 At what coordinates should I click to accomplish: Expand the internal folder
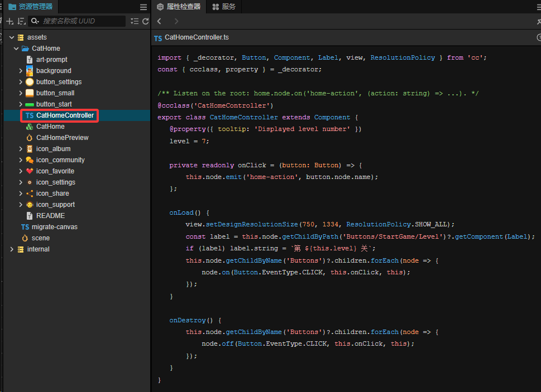coord(12,249)
